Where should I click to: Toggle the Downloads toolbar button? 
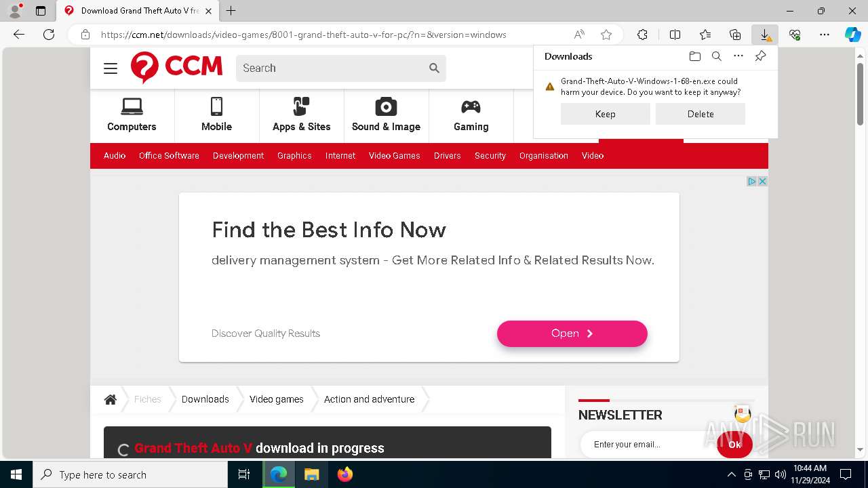click(x=765, y=35)
